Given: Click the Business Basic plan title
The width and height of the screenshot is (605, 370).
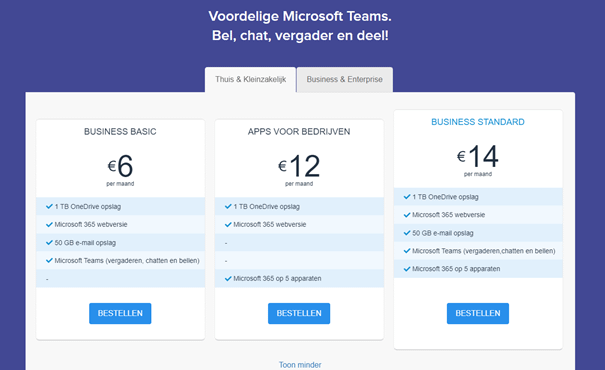Looking at the screenshot, I should pos(120,132).
